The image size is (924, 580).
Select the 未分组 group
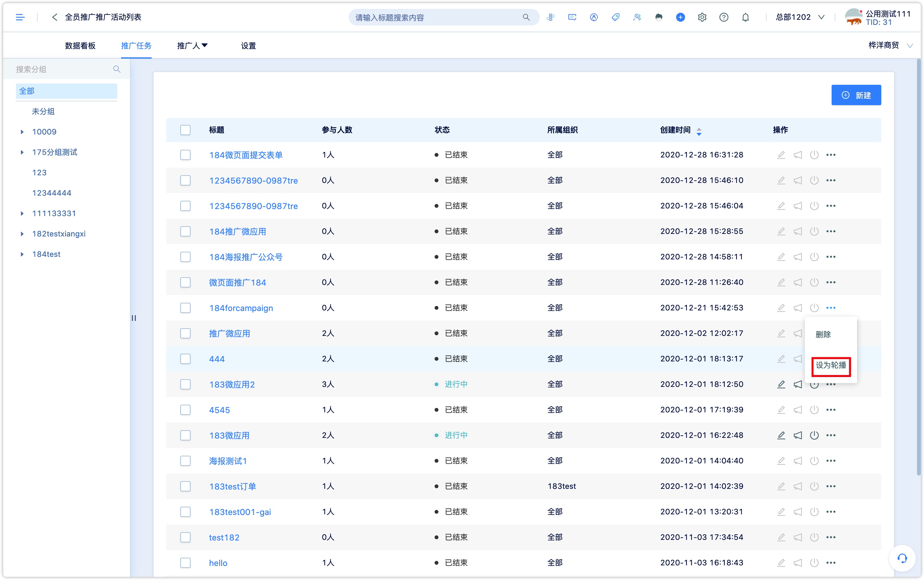tap(43, 112)
